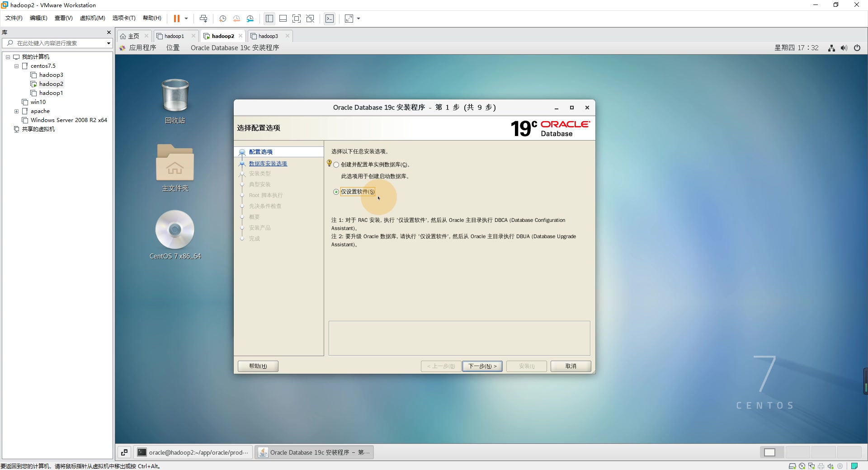Open the network status icon in CentOS panel

831,48
